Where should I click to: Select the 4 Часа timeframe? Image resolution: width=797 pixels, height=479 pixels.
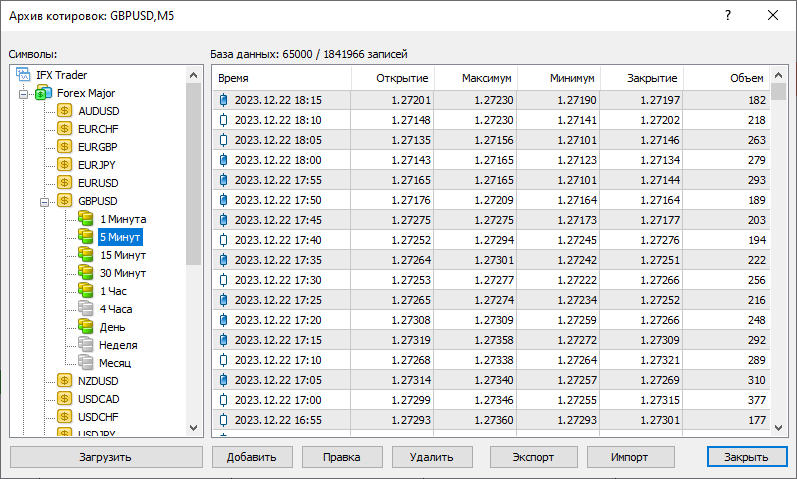pyautogui.click(x=116, y=309)
